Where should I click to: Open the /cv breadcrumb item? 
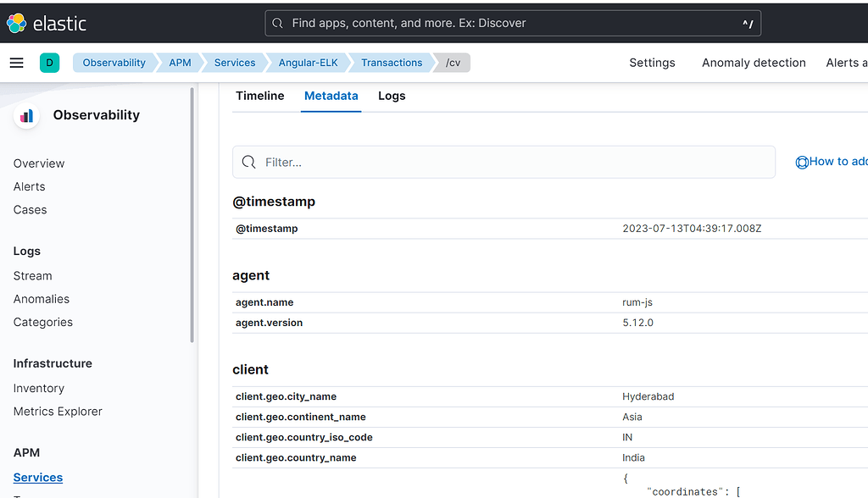453,62
